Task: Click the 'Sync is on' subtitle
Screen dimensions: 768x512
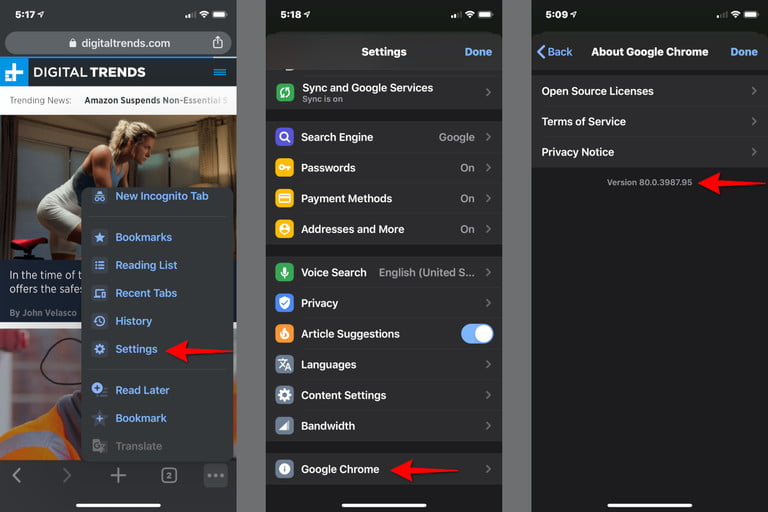Action: pos(322,99)
